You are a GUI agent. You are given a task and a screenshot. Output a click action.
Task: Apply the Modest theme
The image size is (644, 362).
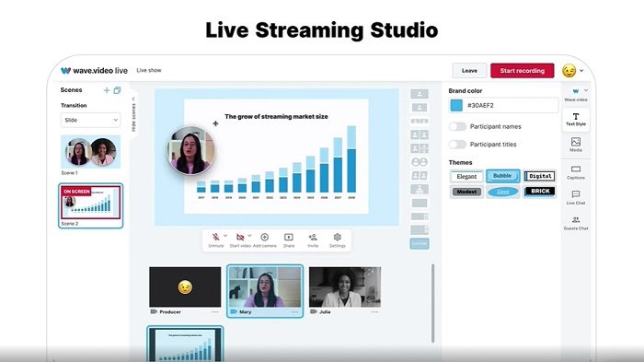(466, 192)
